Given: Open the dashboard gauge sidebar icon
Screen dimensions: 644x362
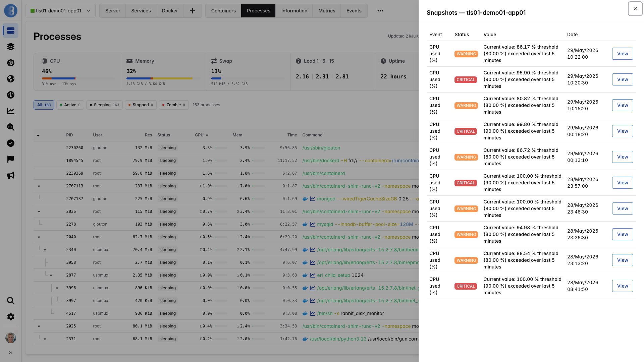Looking at the screenshot, I should click(11, 95).
